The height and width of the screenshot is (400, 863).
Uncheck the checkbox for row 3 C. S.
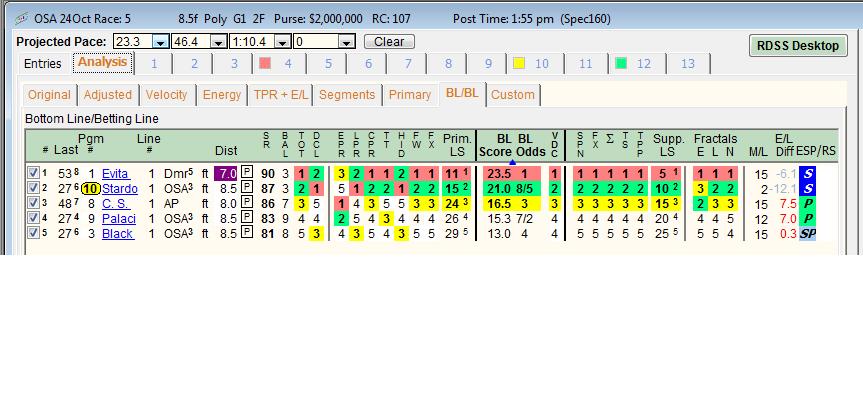click(33, 204)
